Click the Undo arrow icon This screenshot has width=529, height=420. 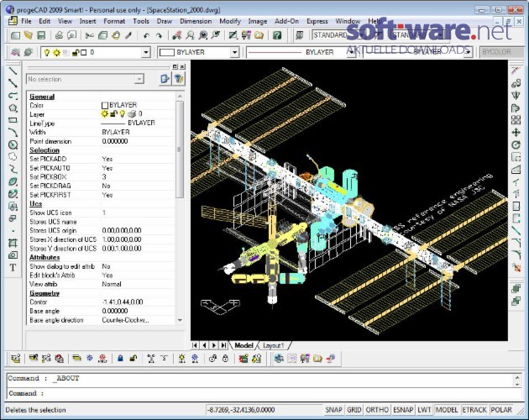[146, 35]
